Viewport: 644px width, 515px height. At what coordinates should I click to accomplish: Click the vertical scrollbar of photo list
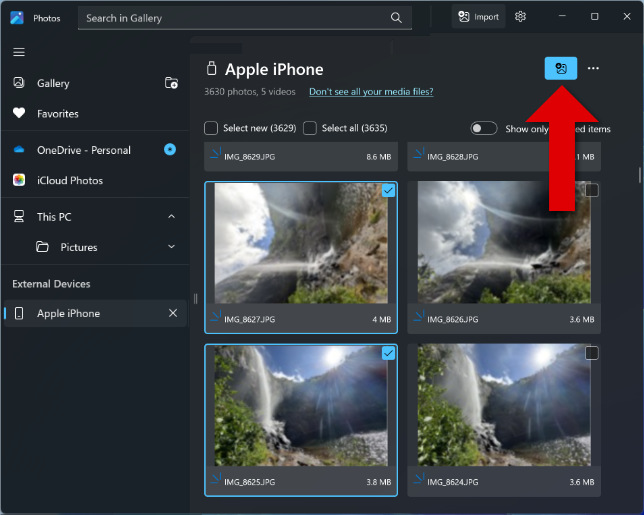point(639,175)
